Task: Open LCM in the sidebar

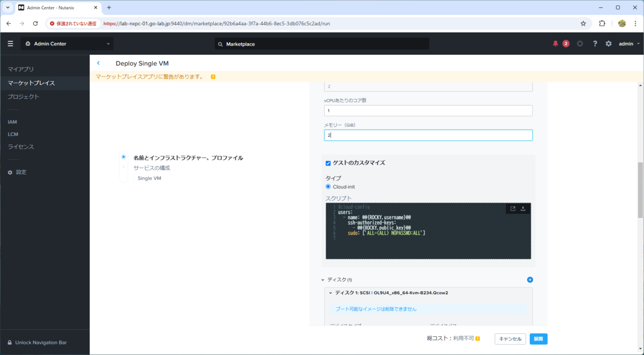Action: (13, 134)
